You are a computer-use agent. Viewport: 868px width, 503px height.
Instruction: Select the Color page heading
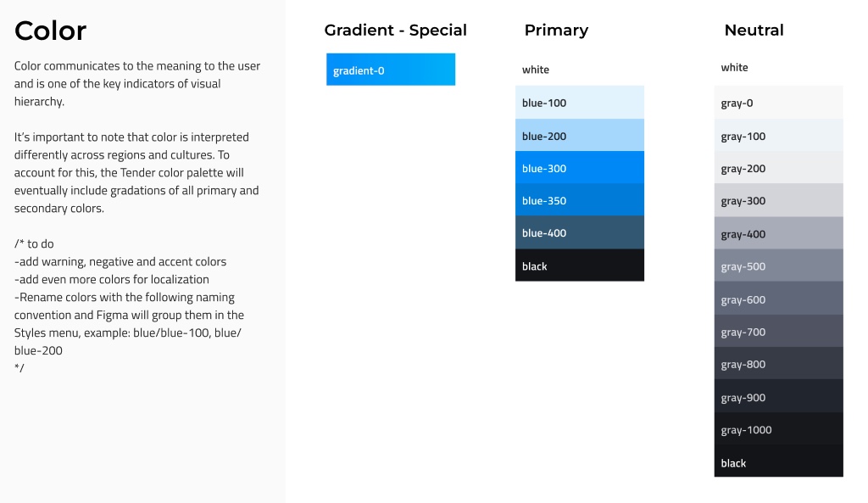(50, 31)
